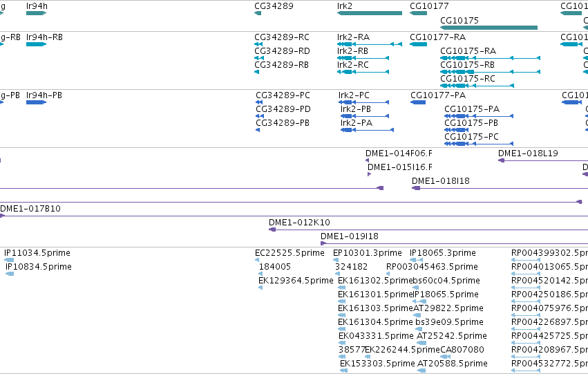Open protein CG34289-PB
This screenshot has width=588, height=374.
[x=283, y=123]
